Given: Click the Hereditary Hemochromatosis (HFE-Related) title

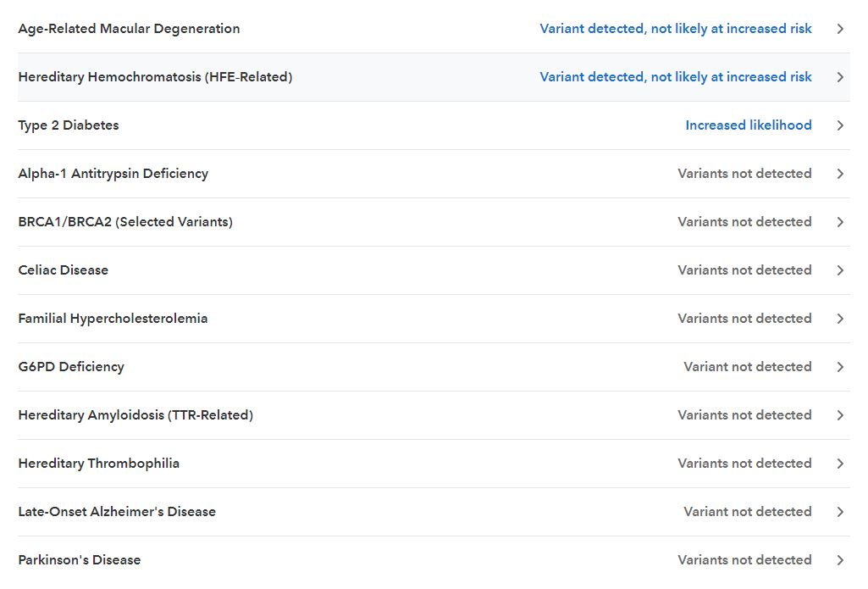Looking at the screenshot, I should click(x=155, y=77).
